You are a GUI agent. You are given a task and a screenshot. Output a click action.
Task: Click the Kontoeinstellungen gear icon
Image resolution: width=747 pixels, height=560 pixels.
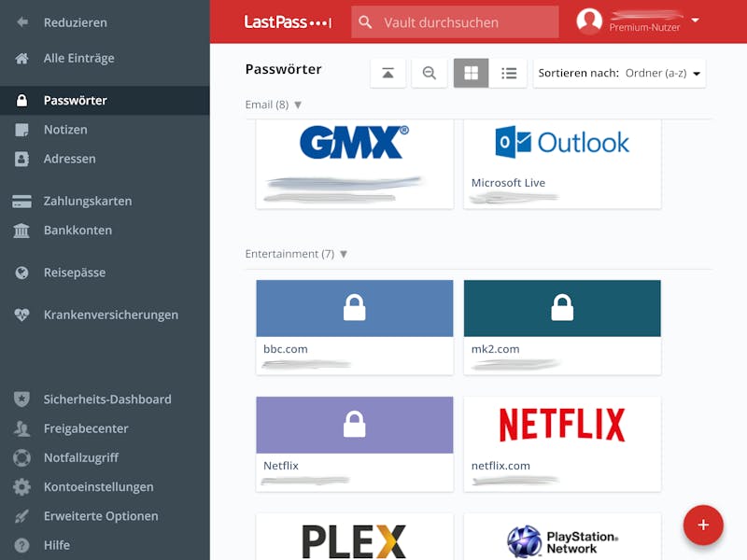click(x=21, y=486)
